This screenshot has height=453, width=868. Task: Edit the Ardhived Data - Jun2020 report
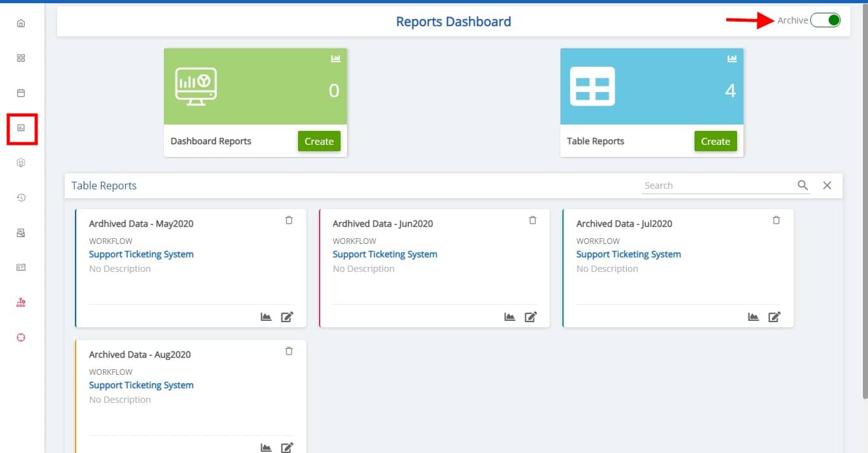point(531,316)
